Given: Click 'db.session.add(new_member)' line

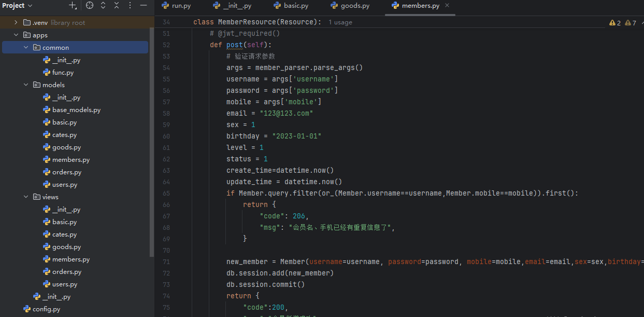Looking at the screenshot, I should 280,273.
